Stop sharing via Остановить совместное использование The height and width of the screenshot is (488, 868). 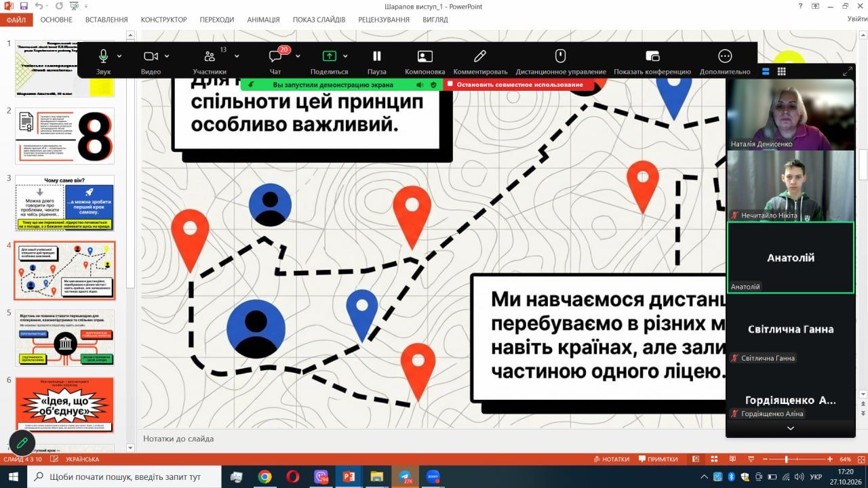(x=519, y=85)
